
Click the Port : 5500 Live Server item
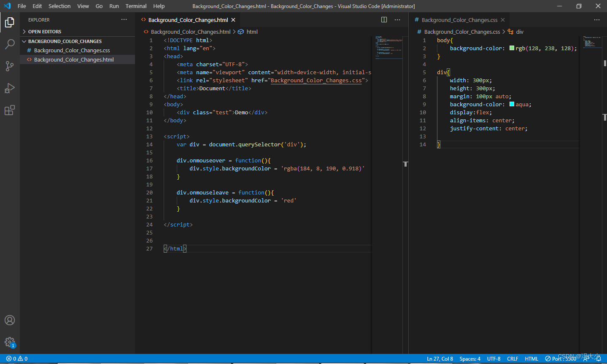point(561,359)
